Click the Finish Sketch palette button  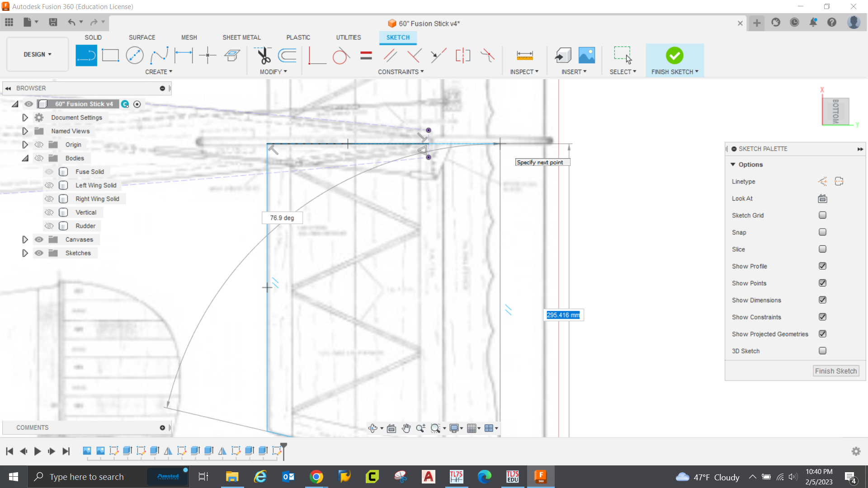coord(835,371)
